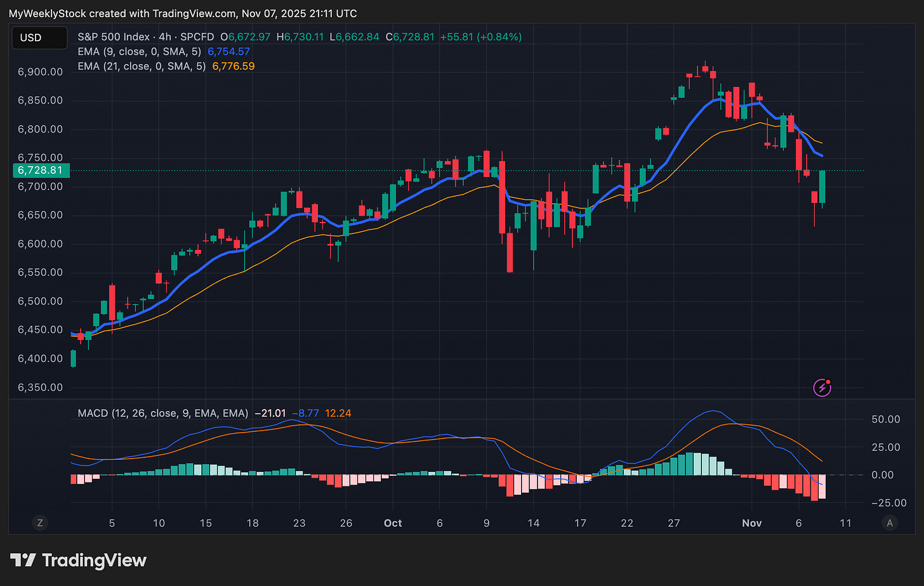Click the 50.00 MACD scale label

coord(886,420)
